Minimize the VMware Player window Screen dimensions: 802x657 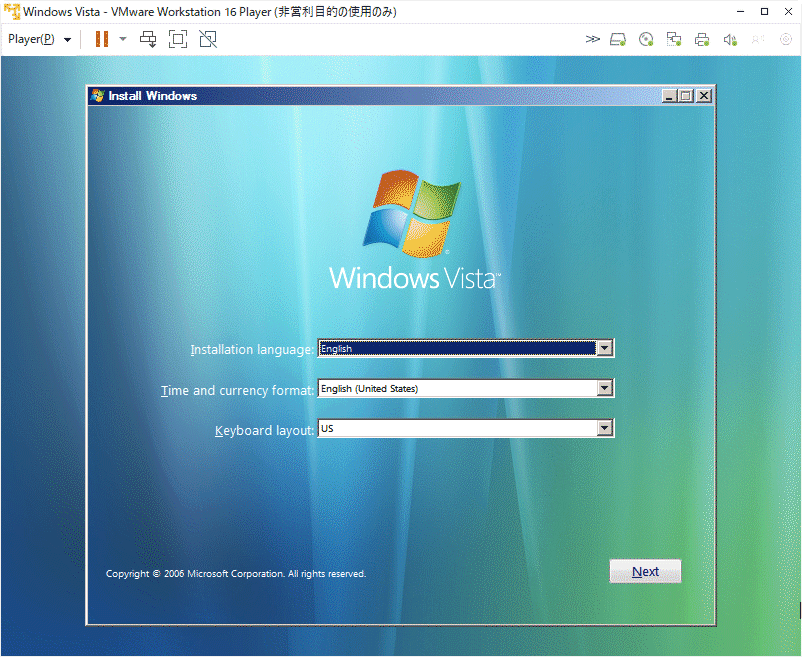pyautogui.click(x=740, y=11)
